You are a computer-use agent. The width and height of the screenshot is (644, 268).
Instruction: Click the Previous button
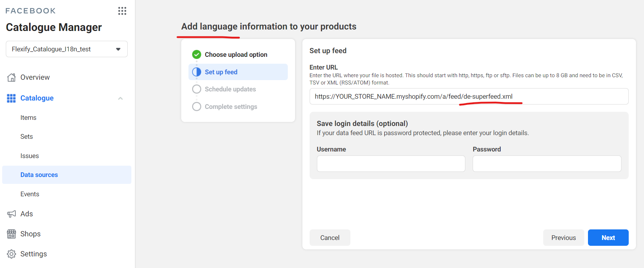point(564,238)
